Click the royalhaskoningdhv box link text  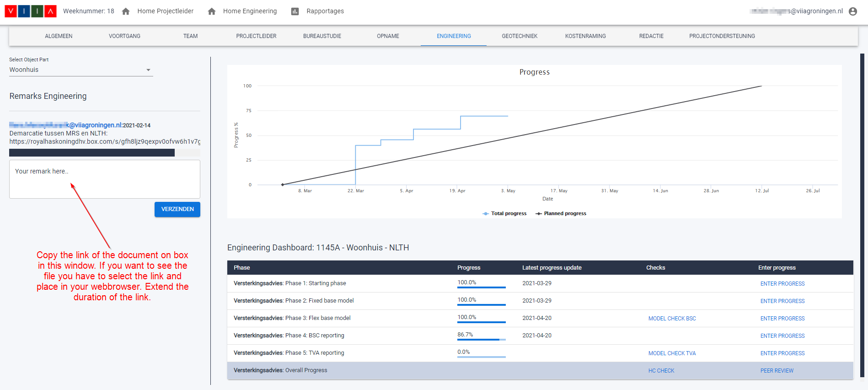[105, 141]
